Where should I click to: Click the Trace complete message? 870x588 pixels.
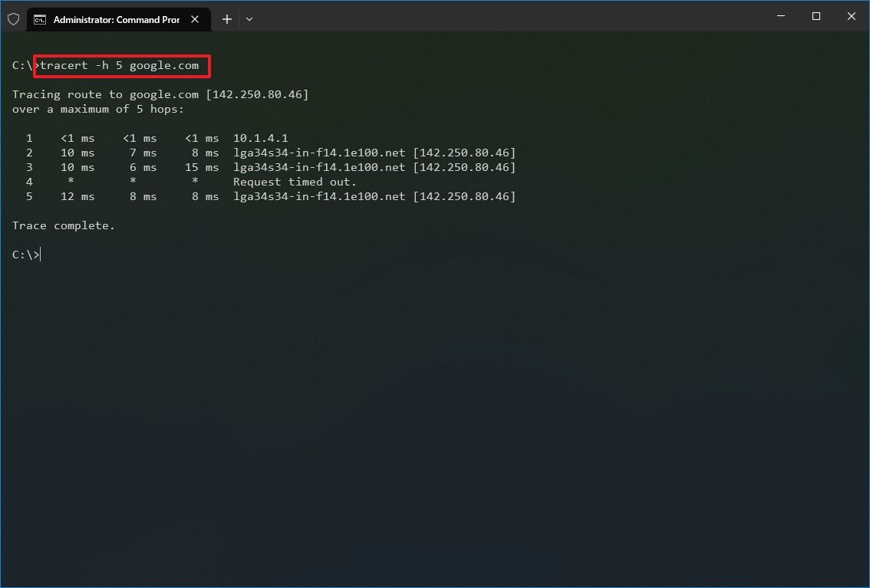coord(64,225)
